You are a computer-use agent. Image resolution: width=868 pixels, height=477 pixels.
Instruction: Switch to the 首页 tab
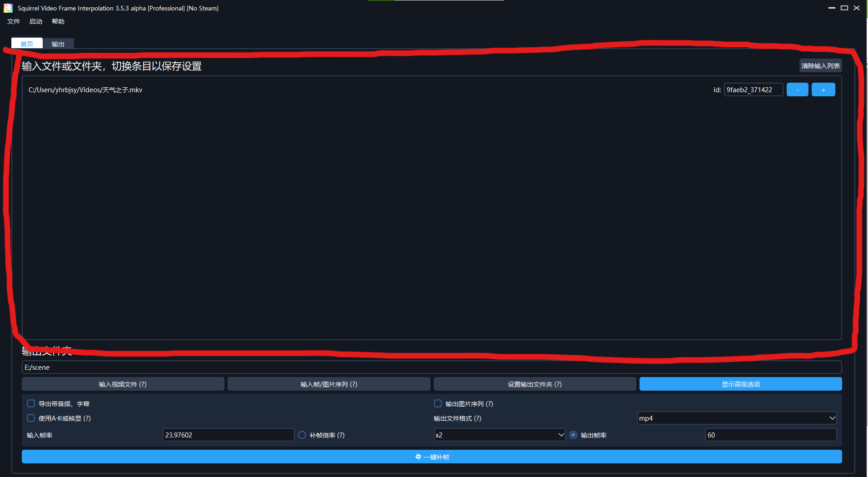click(x=27, y=44)
